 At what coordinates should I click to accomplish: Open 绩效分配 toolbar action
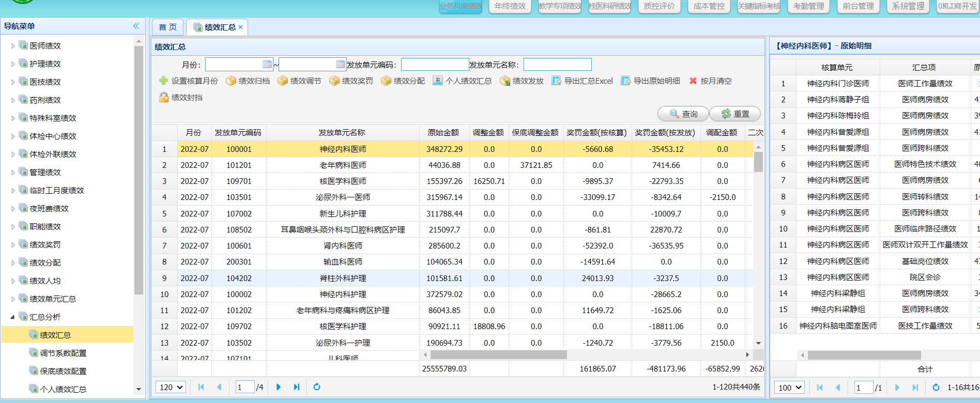(403, 81)
